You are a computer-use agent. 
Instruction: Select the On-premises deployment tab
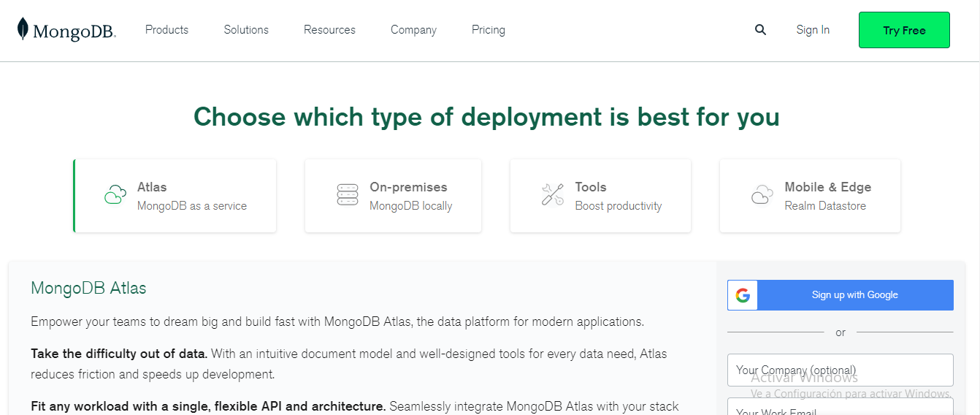[x=393, y=196]
